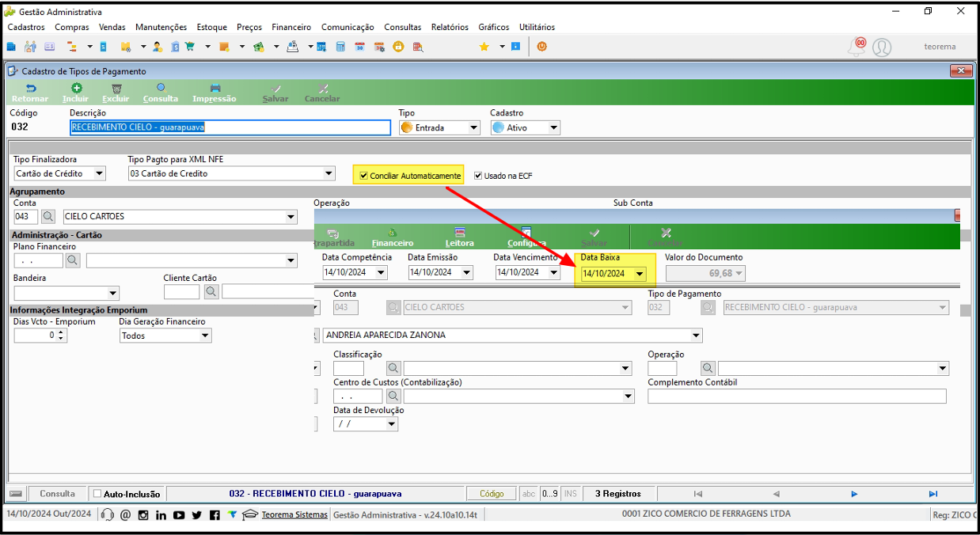This screenshot has height=535, width=980.
Task: Click the Excluir trash icon
Action: (x=116, y=89)
